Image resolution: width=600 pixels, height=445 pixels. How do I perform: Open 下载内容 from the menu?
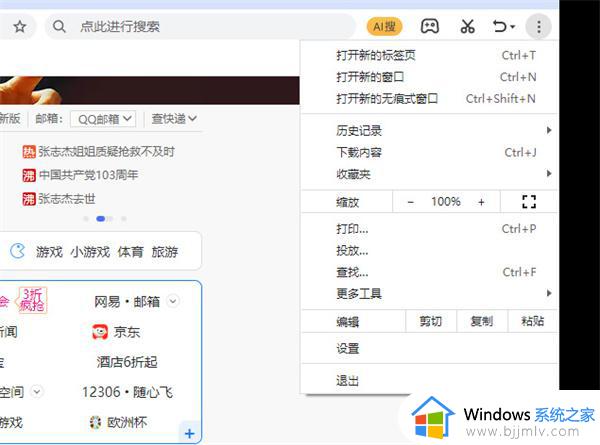tap(429, 153)
